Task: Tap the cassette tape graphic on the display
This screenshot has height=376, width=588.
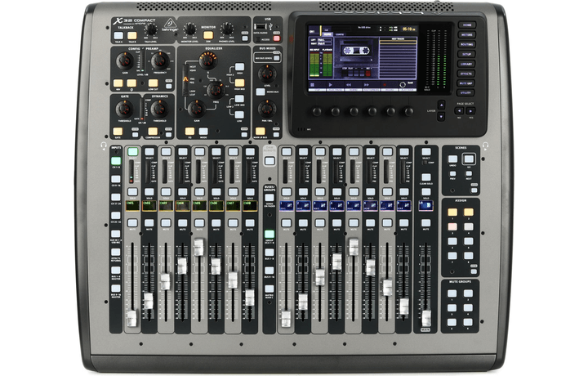Action: click(x=355, y=51)
